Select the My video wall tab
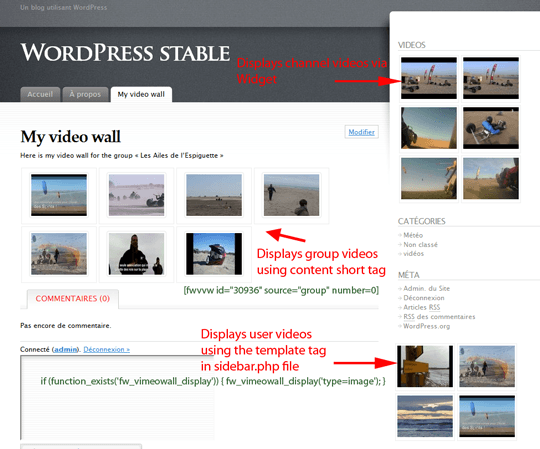This screenshot has width=540, height=449. [141, 94]
